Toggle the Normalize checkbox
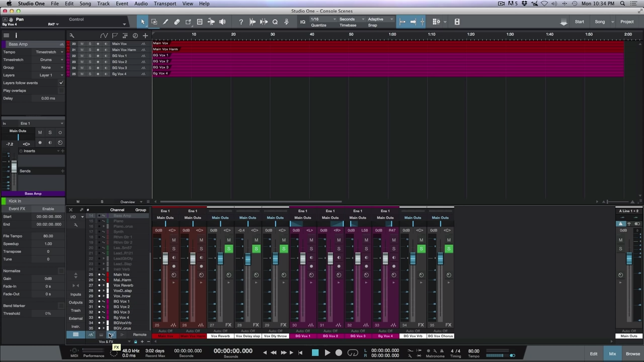Screen dimensions: 644x362 [61, 271]
